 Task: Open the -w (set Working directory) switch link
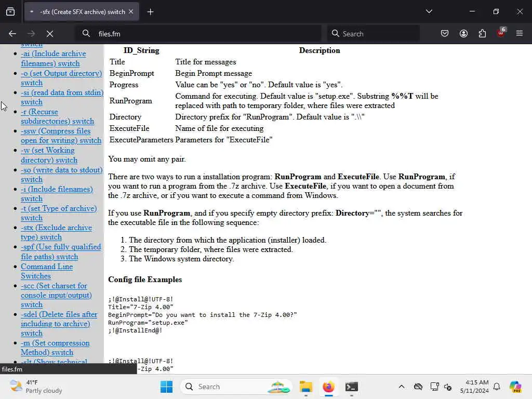click(x=49, y=155)
